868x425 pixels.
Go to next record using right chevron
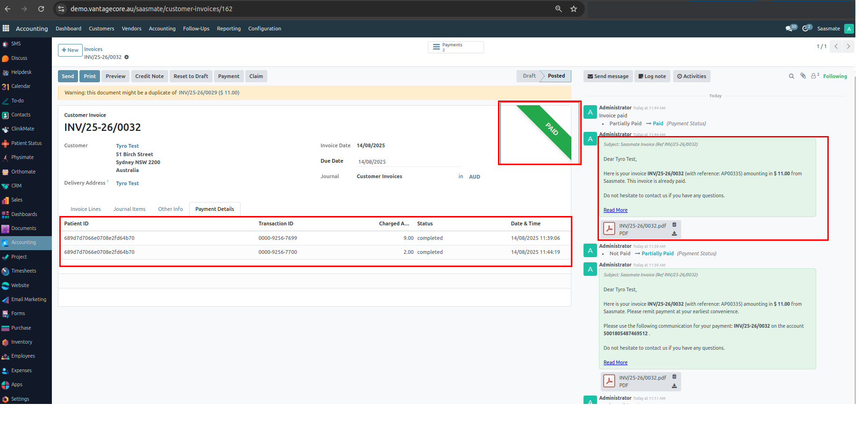click(x=848, y=46)
